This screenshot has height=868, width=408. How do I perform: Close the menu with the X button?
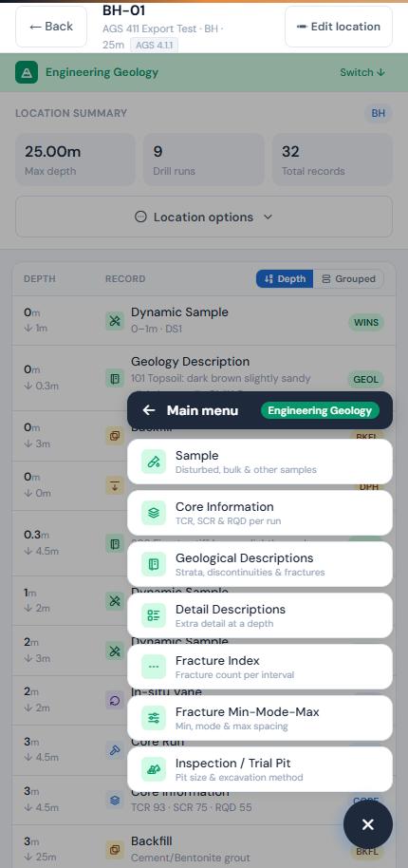pyautogui.click(x=368, y=824)
